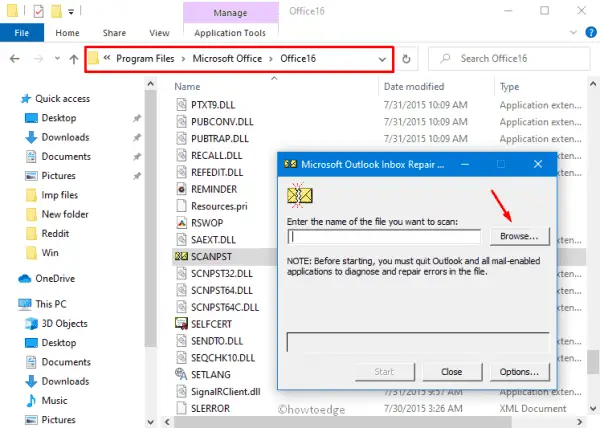This screenshot has width=600, height=428.
Task: Expand the Quick access tree node
Action: [8, 99]
